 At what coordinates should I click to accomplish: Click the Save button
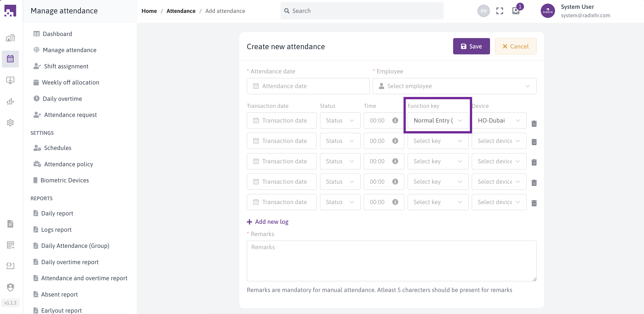(471, 46)
